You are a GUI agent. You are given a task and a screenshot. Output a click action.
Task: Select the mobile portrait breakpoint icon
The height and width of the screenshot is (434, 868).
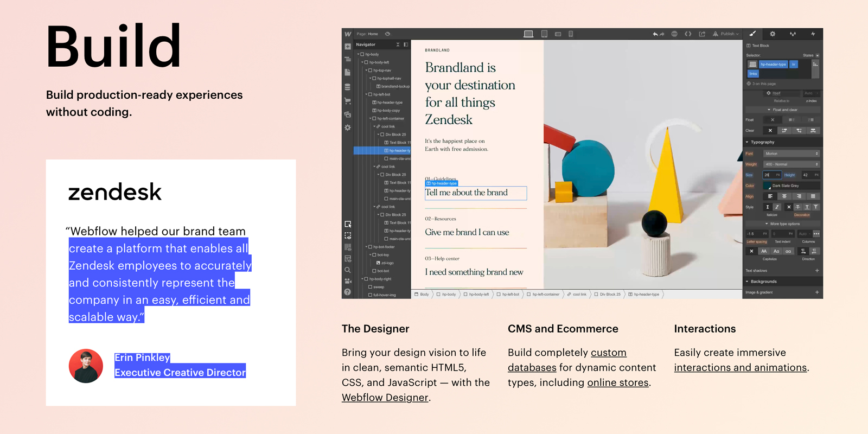tap(571, 34)
